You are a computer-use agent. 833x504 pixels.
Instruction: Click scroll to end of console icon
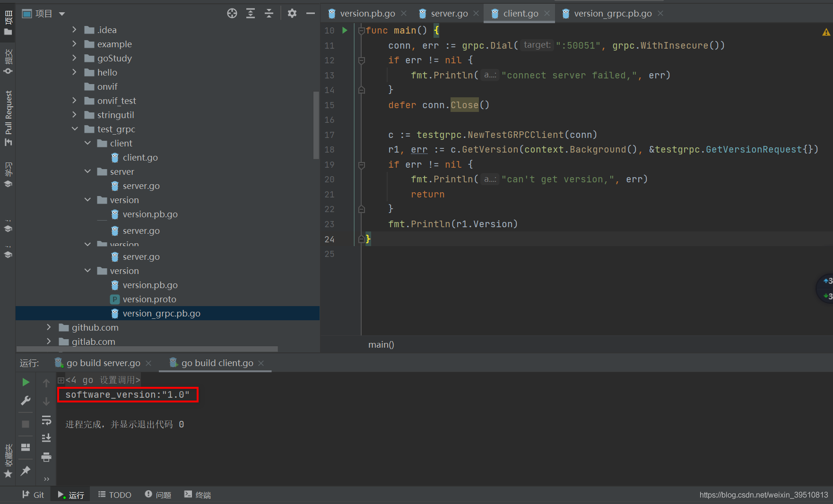tap(46, 438)
